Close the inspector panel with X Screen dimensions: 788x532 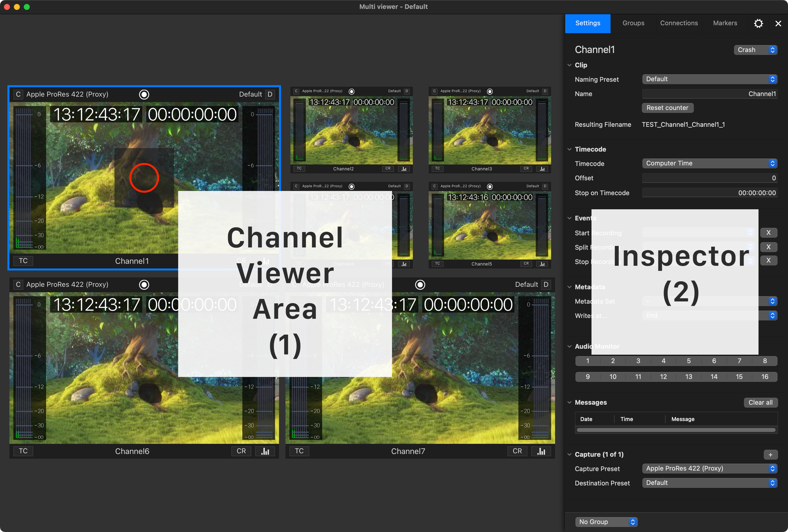[x=778, y=23]
